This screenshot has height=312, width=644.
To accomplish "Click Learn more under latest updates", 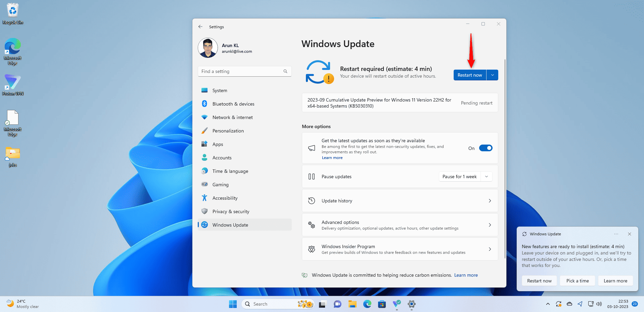I will pyautogui.click(x=332, y=158).
